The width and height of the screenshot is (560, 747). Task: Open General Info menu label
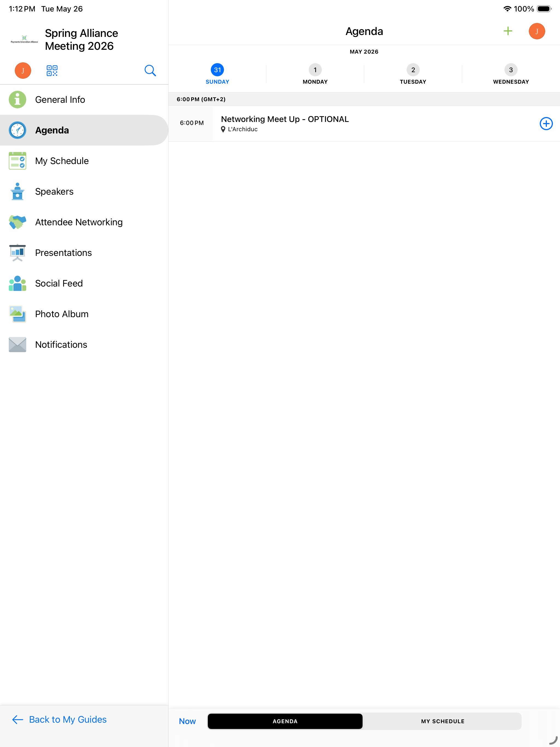click(x=60, y=100)
